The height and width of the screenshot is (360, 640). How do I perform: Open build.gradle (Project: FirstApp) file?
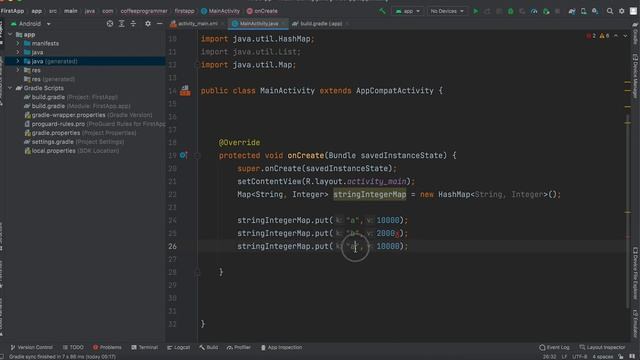pyautogui.click(x=71, y=97)
